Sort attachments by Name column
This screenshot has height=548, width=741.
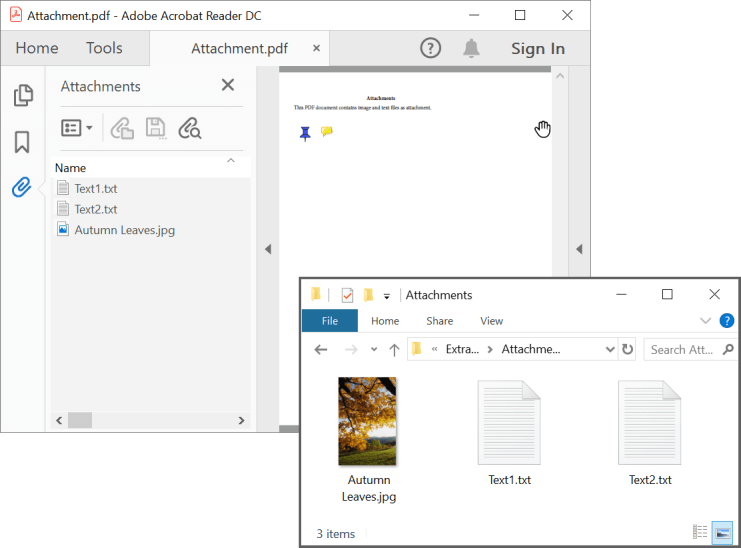pos(70,168)
